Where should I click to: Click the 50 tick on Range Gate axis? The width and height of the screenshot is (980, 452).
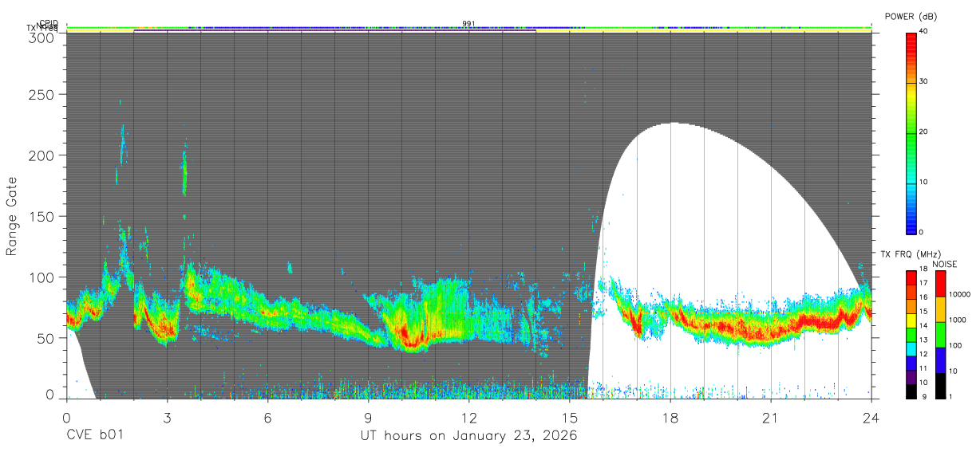click(46, 338)
